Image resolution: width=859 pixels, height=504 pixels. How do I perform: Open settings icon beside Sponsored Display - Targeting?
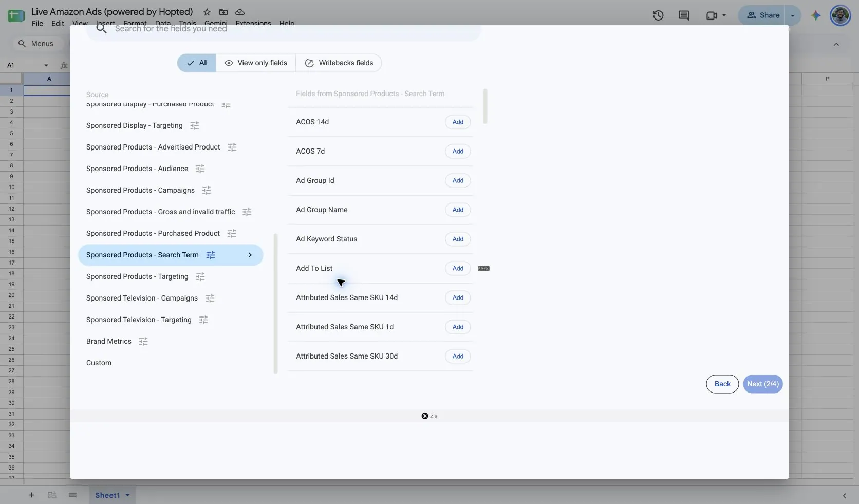click(x=195, y=125)
